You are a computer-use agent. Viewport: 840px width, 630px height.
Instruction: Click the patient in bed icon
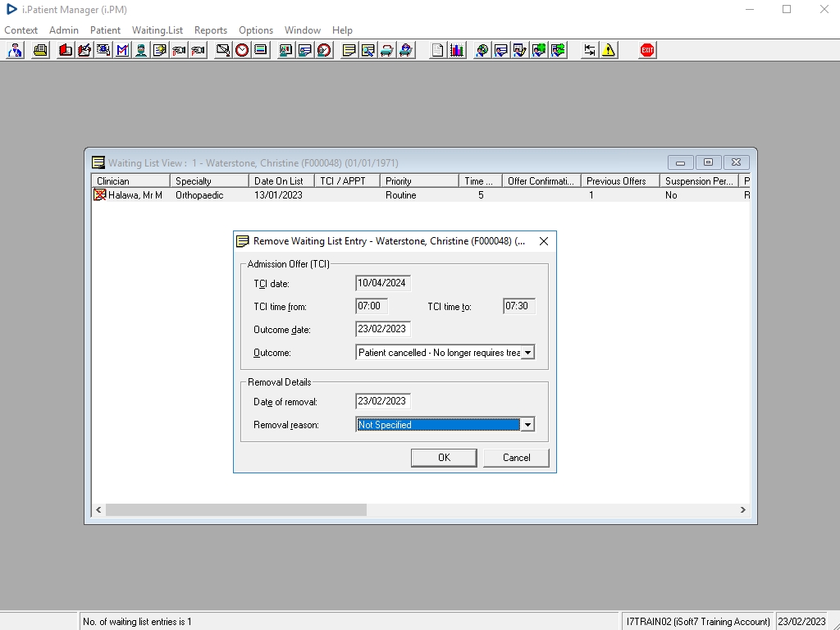[x=406, y=50]
